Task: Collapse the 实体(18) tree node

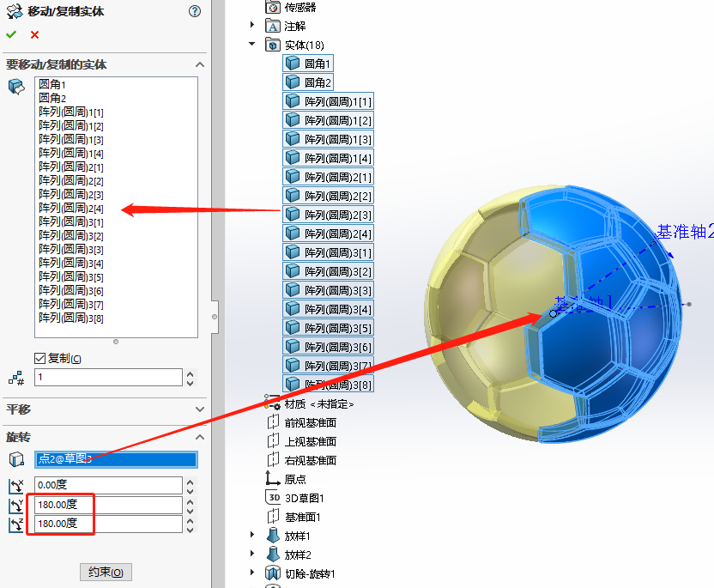Action: click(x=251, y=45)
